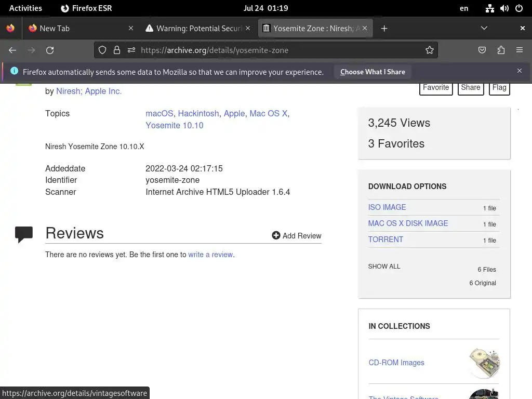The height and width of the screenshot is (399, 532).
Task: Select the 6 Files text
Action: 486,270
